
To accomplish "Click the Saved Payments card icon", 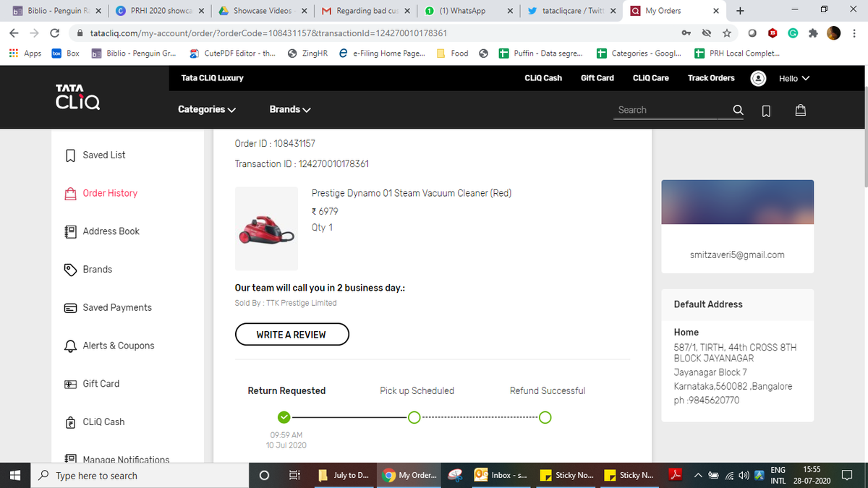I will (71, 308).
